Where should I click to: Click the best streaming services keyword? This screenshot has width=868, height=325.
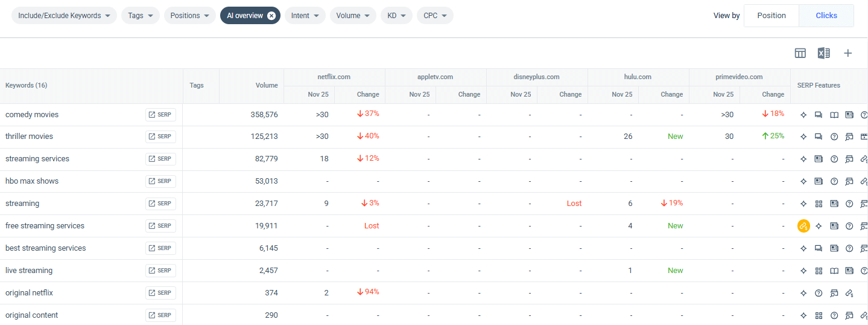46,248
